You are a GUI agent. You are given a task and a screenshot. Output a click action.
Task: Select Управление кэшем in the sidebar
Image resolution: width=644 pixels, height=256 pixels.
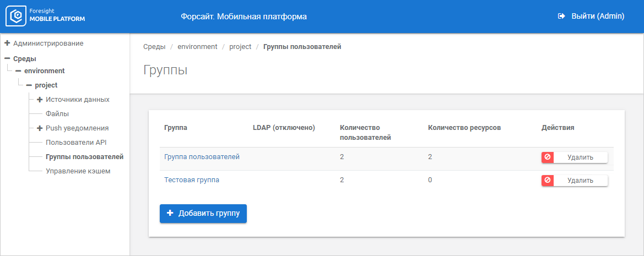(x=78, y=171)
